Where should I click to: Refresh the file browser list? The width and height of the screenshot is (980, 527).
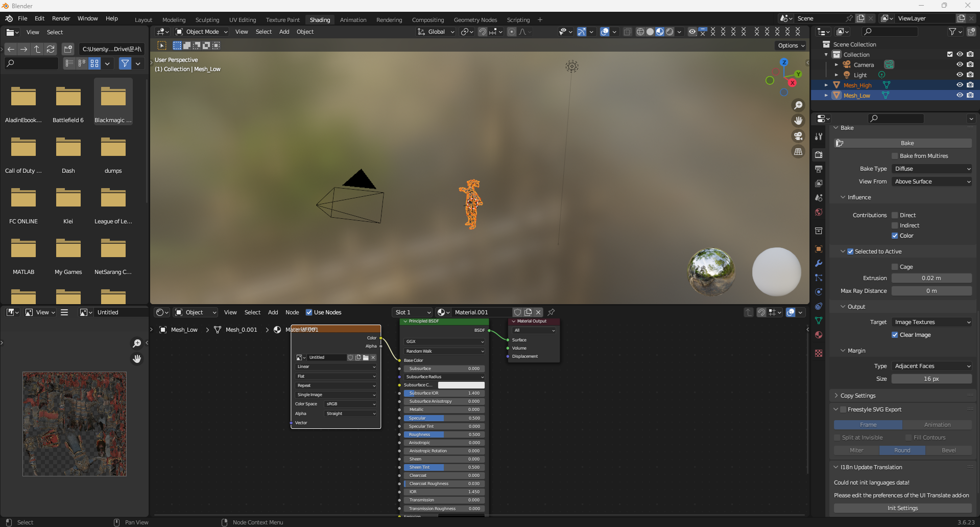(51, 49)
